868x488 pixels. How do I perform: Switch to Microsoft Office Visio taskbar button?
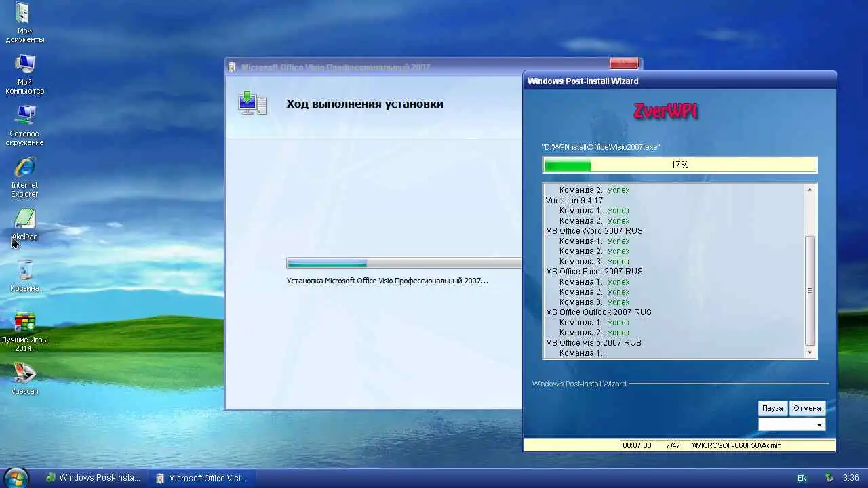(202, 478)
